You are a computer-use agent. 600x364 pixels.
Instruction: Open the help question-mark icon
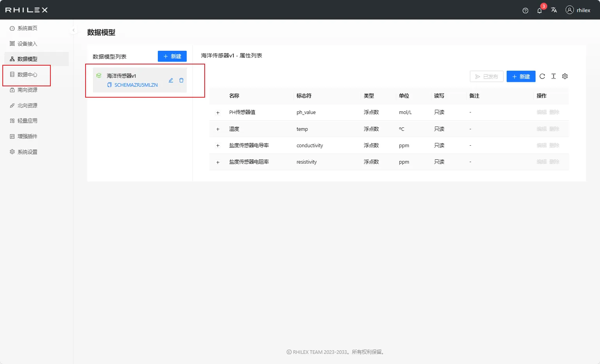[x=525, y=11]
